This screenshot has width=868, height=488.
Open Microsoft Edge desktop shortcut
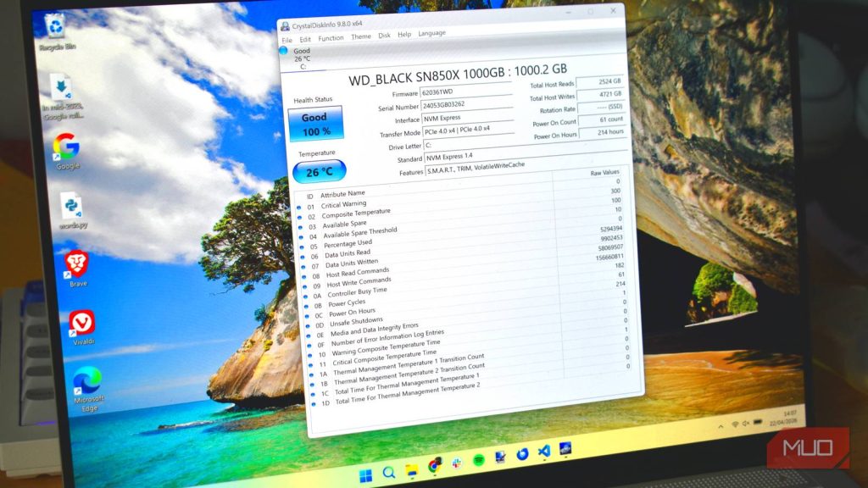pyautogui.click(x=87, y=389)
